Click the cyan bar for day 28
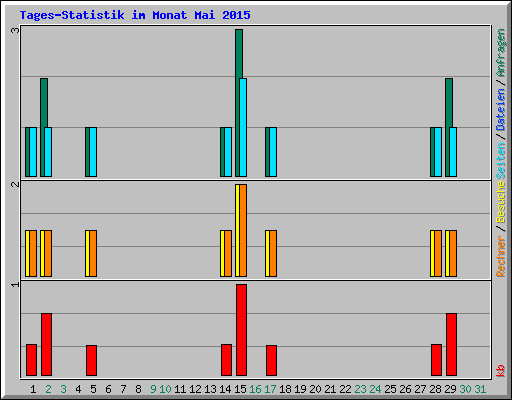 pyautogui.click(x=438, y=152)
